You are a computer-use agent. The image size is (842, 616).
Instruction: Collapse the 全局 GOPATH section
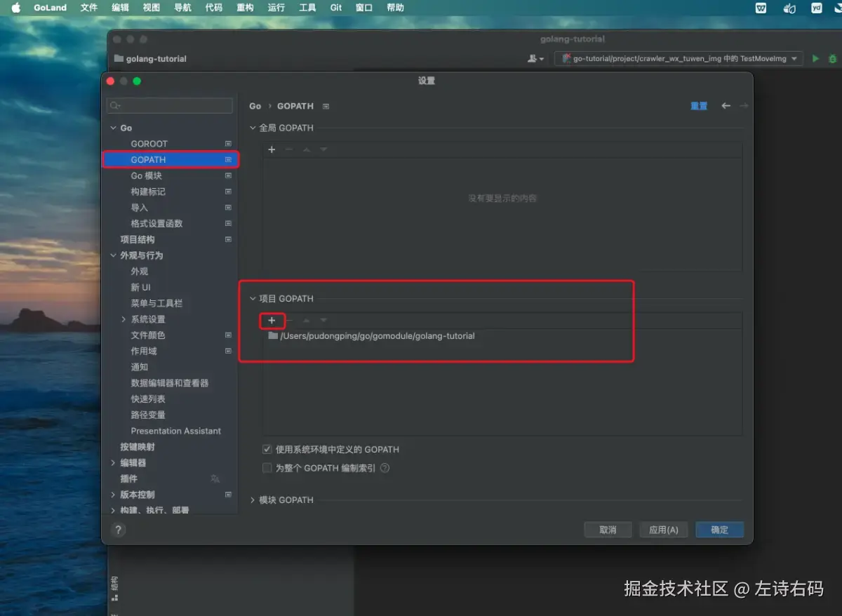click(x=253, y=128)
